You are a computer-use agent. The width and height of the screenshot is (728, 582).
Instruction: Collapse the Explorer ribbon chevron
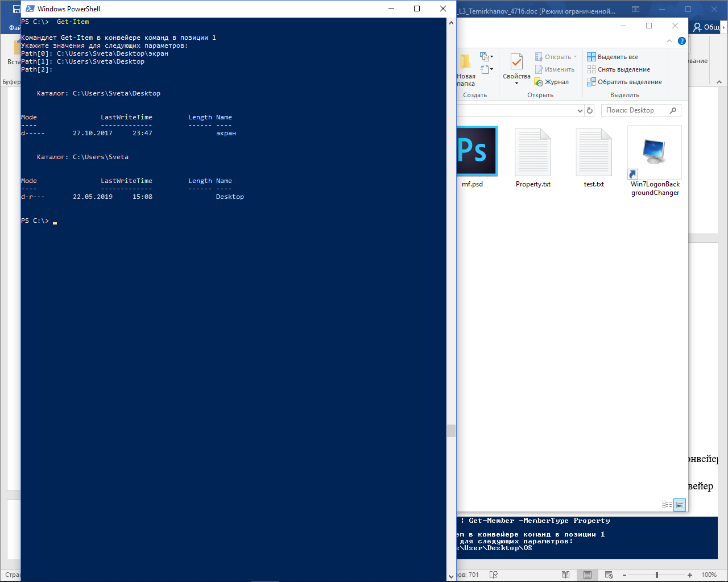coord(669,41)
